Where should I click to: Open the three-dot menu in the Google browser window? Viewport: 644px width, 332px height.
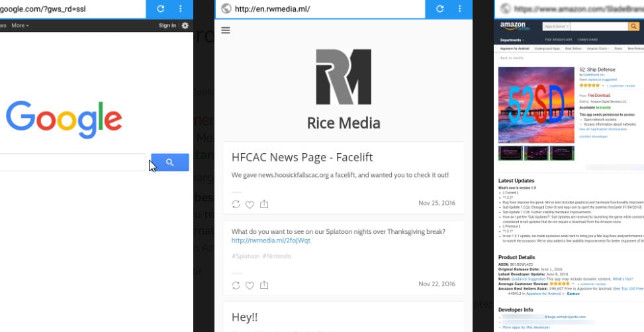pyautogui.click(x=180, y=9)
